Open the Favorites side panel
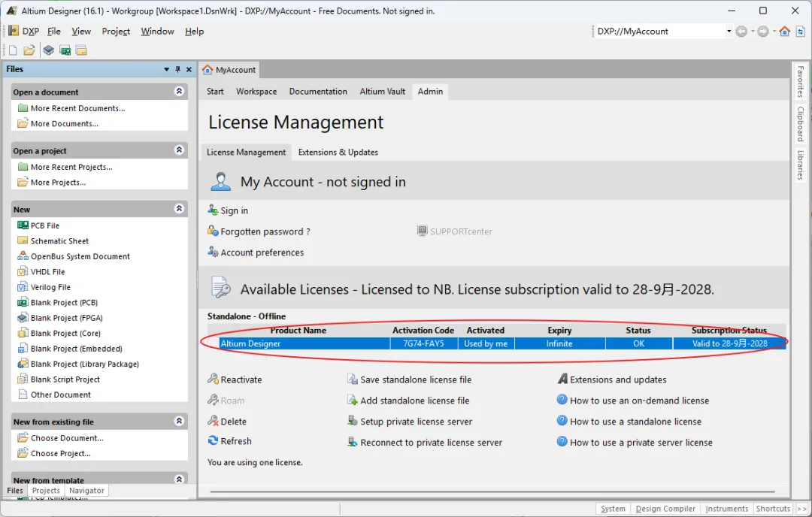This screenshot has height=517, width=812. (800, 82)
